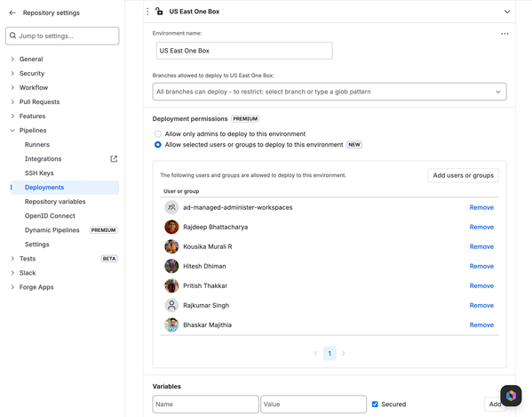
Task: Click the drag handle dots of the environment
Action: pyautogui.click(x=147, y=12)
